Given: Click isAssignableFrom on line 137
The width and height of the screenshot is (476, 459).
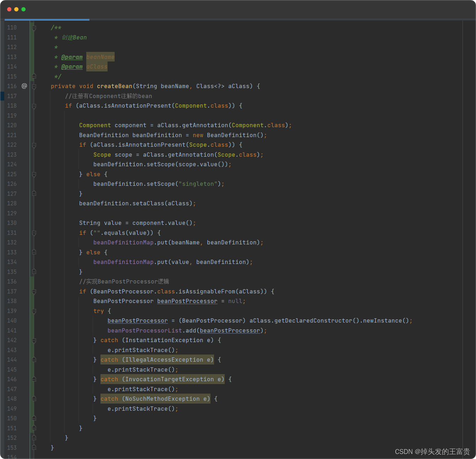Looking at the screenshot, I should [x=207, y=292].
